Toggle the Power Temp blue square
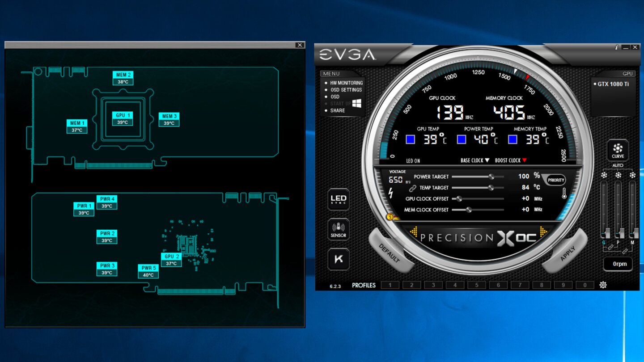The width and height of the screenshot is (644, 362). 462,139
